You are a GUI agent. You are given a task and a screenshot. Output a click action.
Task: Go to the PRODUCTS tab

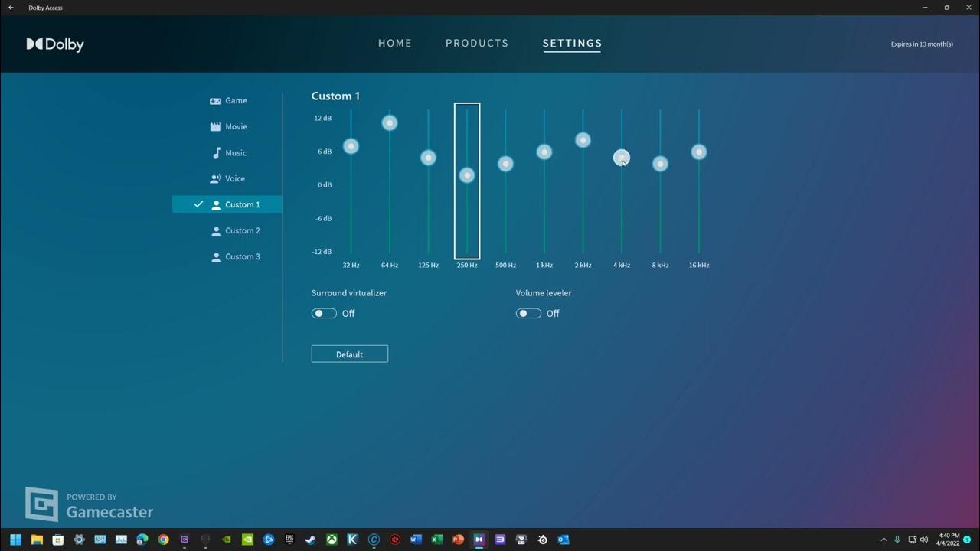477,44
